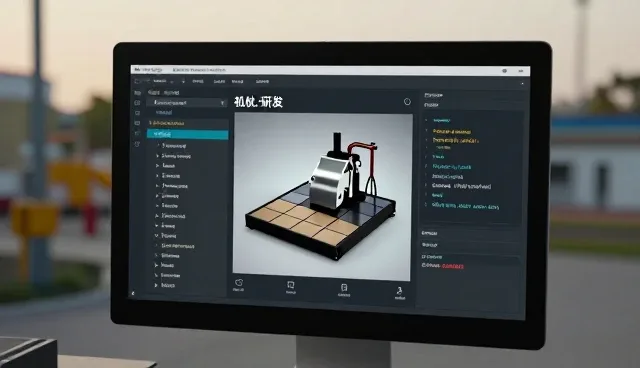Click the long teal entry ending the right panel list
The width and height of the screenshot is (640, 368).
click(x=465, y=206)
